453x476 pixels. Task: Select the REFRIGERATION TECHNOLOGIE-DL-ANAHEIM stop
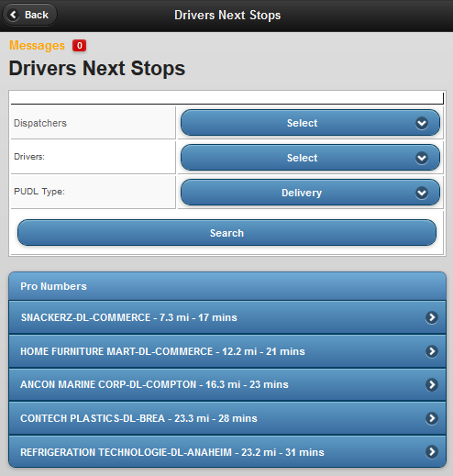coord(227,452)
